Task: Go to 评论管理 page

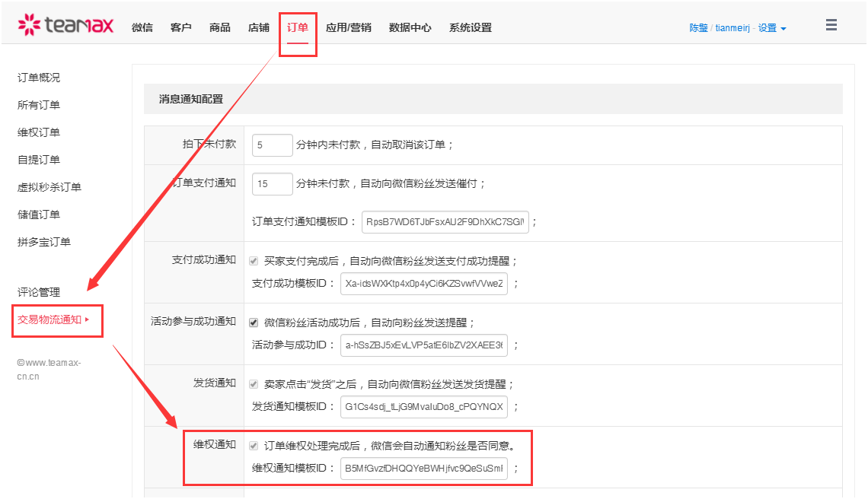Action: pyautogui.click(x=39, y=292)
